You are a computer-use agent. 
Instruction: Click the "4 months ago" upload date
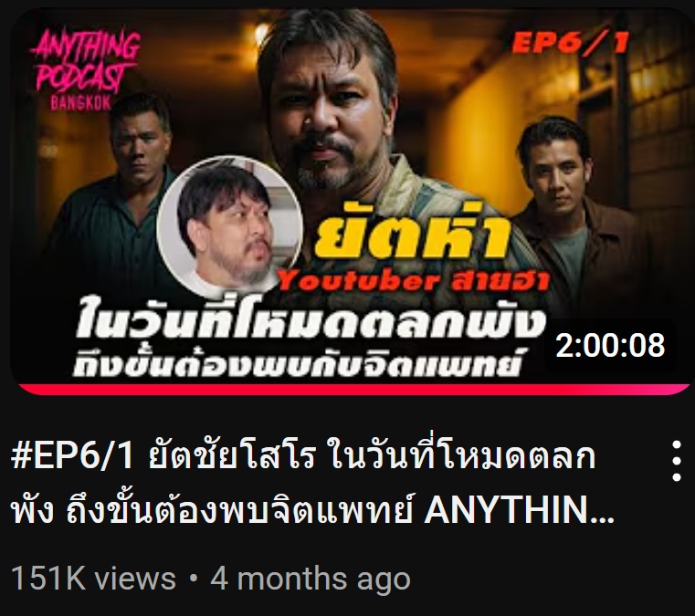(311, 579)
